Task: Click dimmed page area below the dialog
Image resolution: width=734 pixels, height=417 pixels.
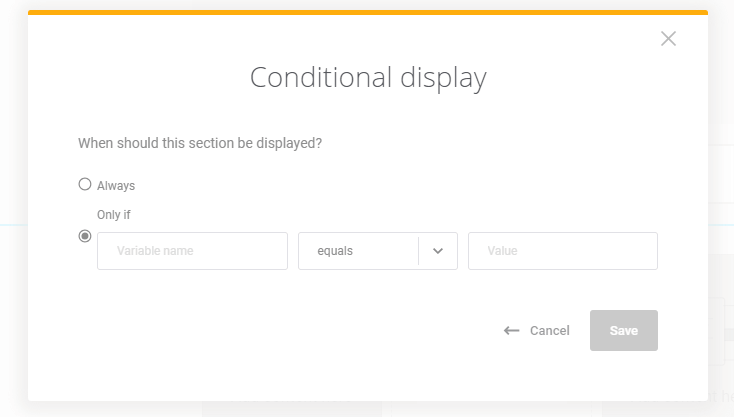Action: pos(368,409)
